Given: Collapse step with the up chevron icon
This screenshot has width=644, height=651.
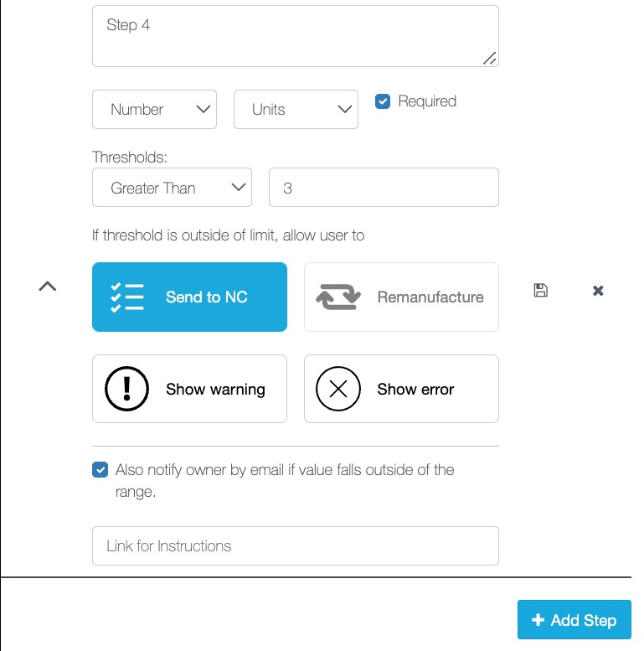Looking at the screenshot, I should (x=47, y=286).
